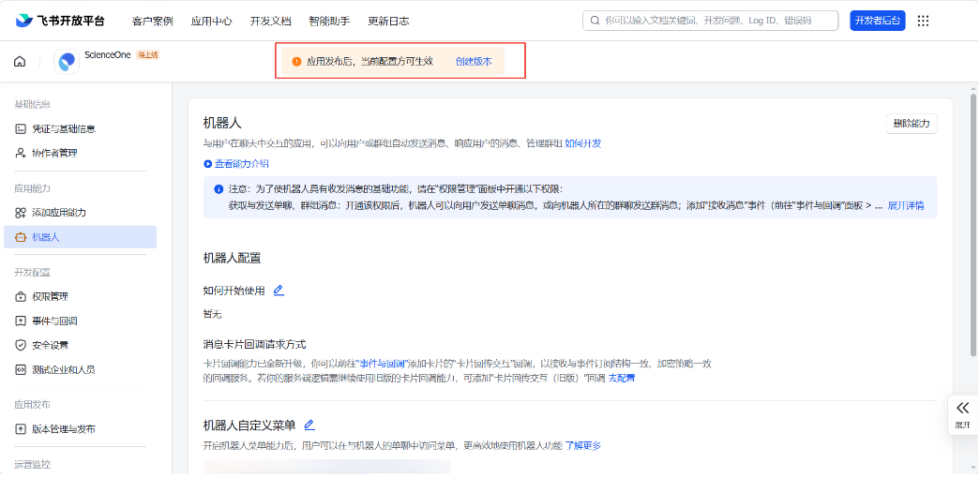980x478 pixels.
Task: Click the 暂无 placeholder text
Action: point(213,314)
